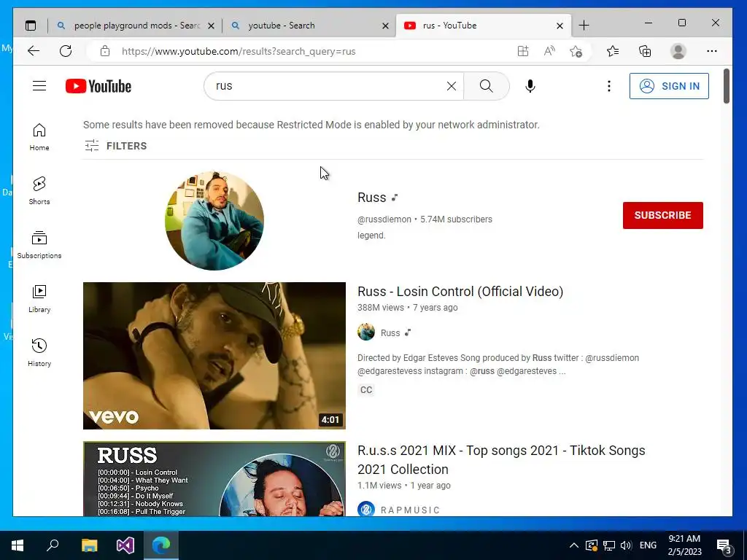Viewport: 747px width, 560px height.
Task: Open Collections icon in Edge toolbar
Action: 645,51
